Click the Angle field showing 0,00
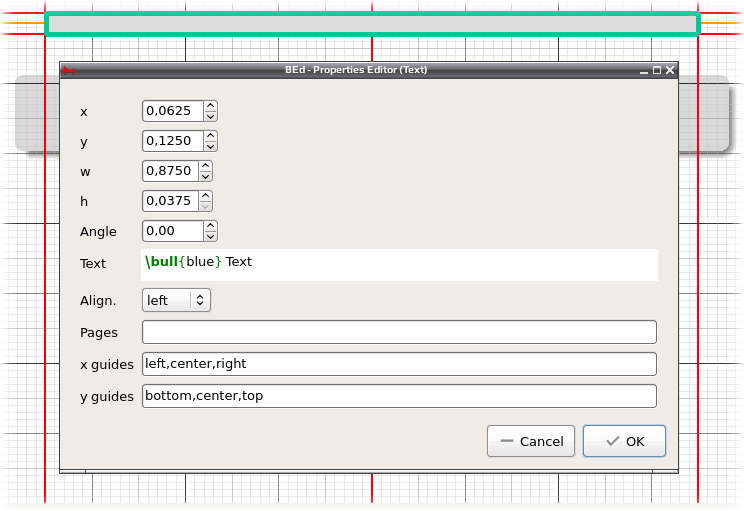This screenshot has width=744, height=511. (x=173, y=231)
